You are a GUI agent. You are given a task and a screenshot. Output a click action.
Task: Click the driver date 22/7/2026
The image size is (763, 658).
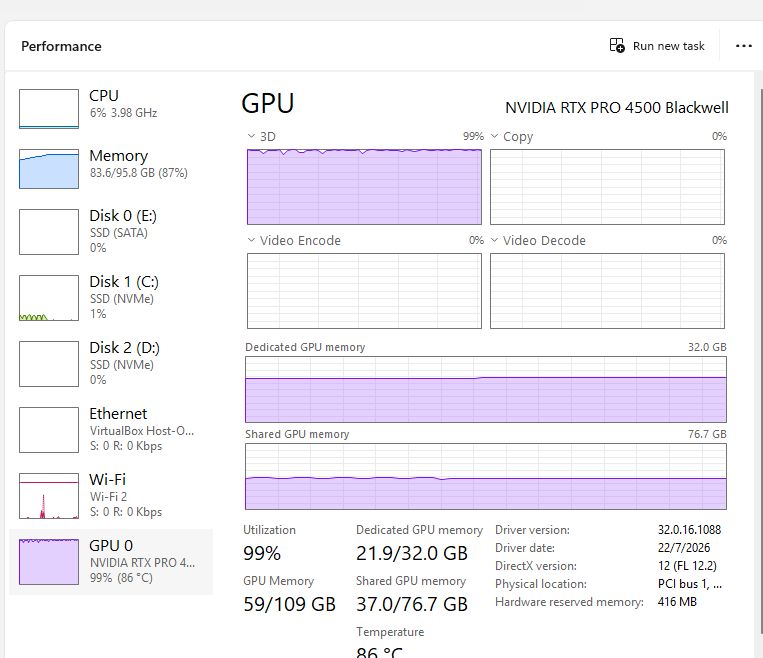(x=684, y=548)
